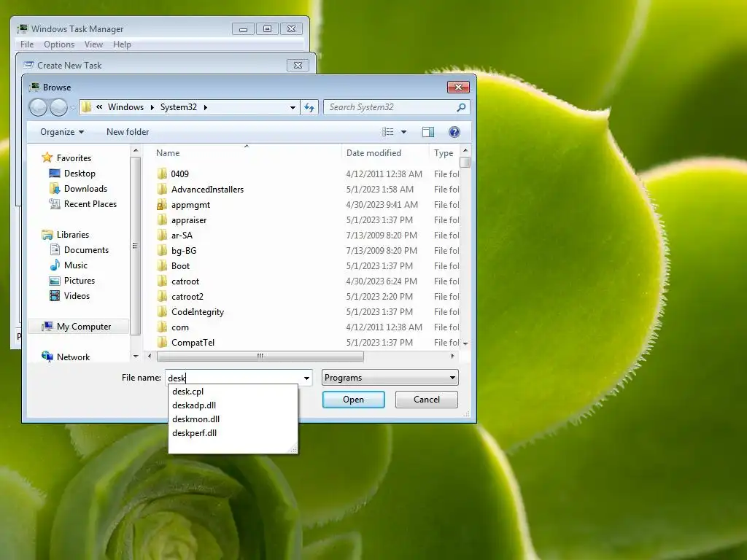747x560 pixels.
Task: Open the Organize dropdown menu
Action: tap(62, 132)
